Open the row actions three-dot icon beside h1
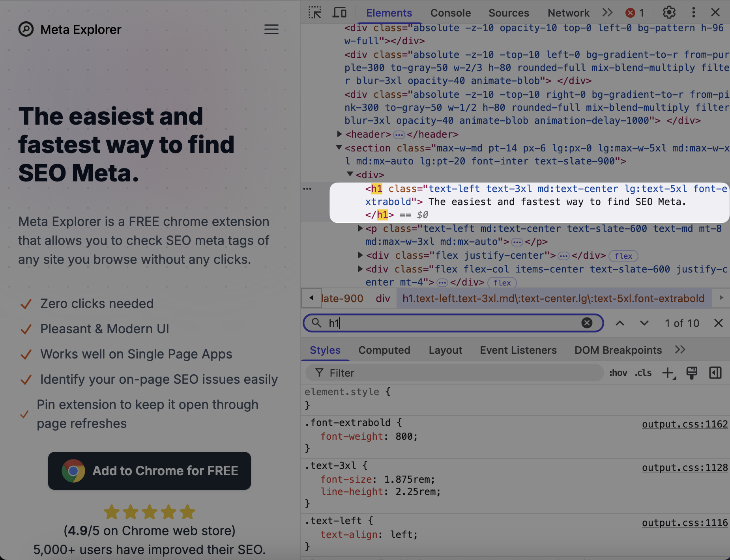 point(307,189)
